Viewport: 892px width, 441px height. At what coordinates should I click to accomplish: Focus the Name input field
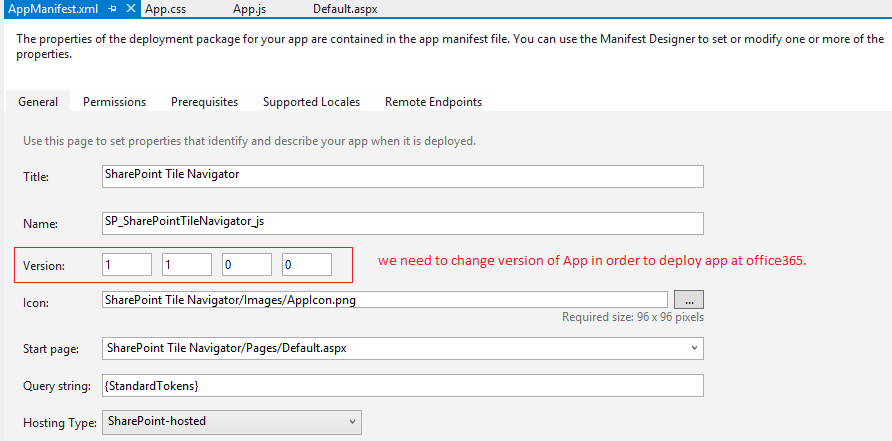(403, 223)
